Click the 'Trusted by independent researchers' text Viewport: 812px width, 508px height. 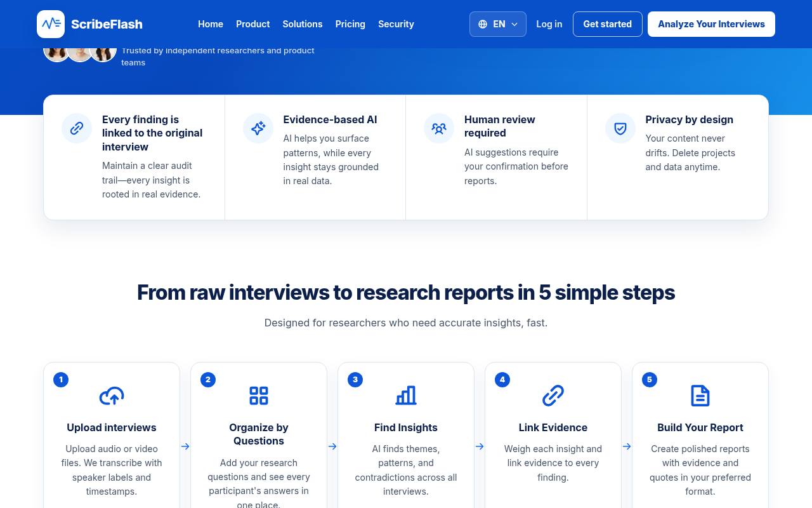[x=218, y=56]
